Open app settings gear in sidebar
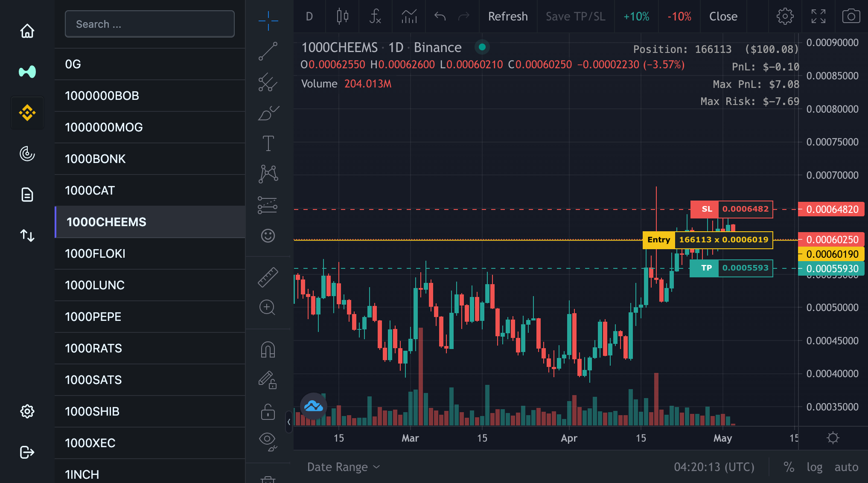Screen dimensions: 868x483 click(x=27, y=411)
